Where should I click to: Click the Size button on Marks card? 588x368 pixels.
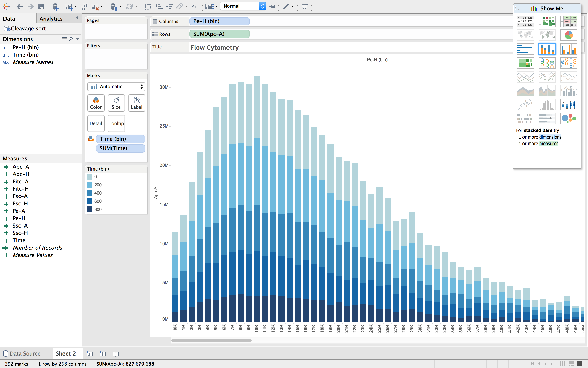(116, 103)
